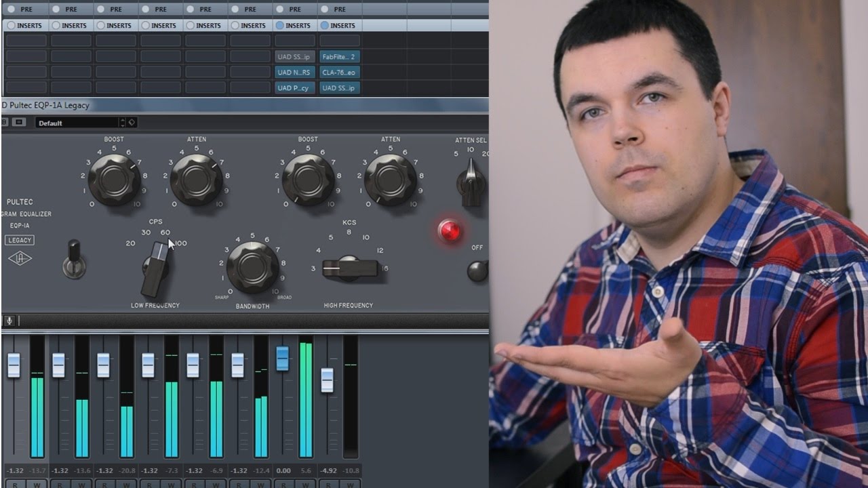Viewport: 868px width, 488px height.
Task: Toggle PRE on channel with FabFilter plugin
Action: click(325, 9)
